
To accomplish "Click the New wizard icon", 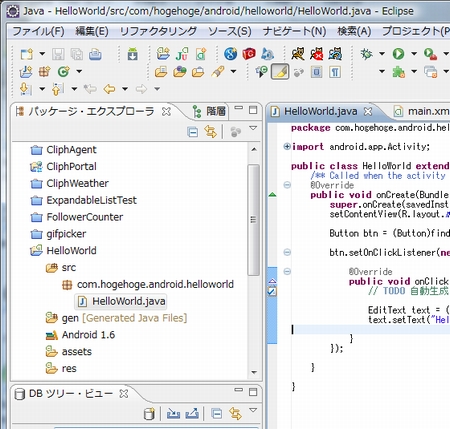I will pos(27,54).
